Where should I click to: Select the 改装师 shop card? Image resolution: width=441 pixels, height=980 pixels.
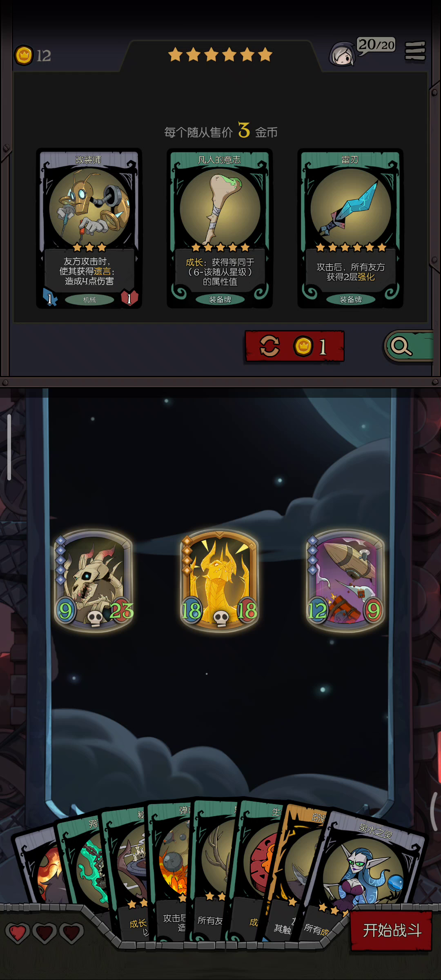(89, 228)
